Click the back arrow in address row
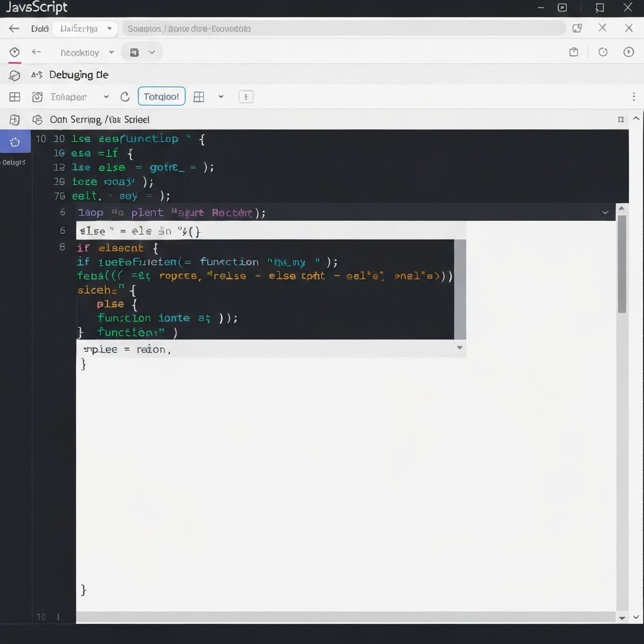Viewport: 644px width, 644px height. coord(14,28)
